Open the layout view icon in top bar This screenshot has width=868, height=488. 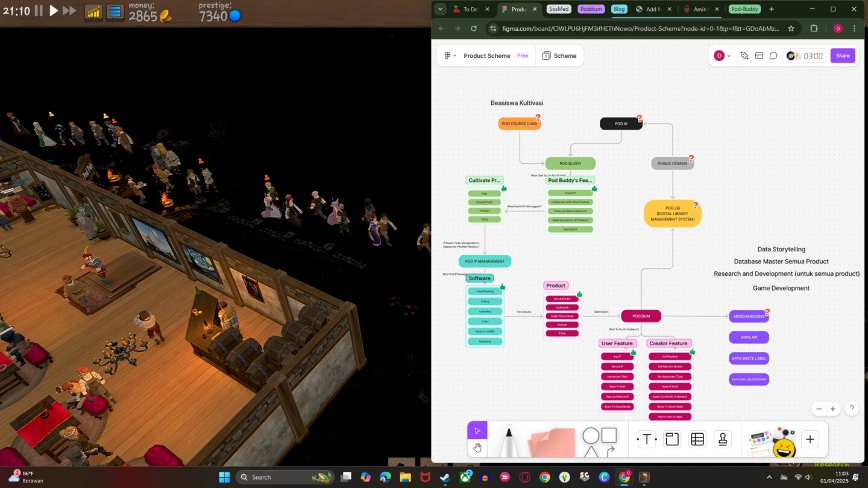(759, 55)
